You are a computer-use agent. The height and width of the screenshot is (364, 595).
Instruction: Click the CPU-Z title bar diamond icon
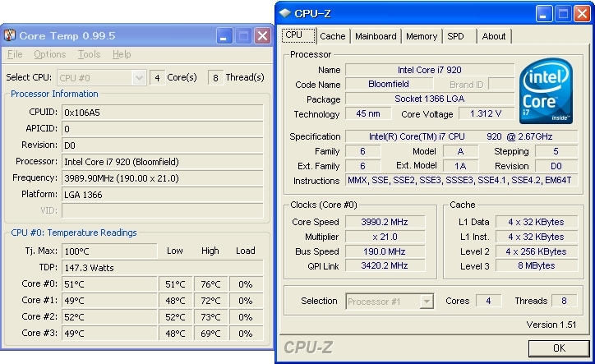284,13
